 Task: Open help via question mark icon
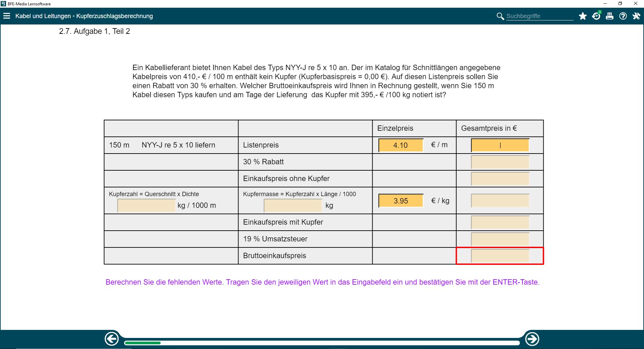pyautogui.click(x=623, y=16)
